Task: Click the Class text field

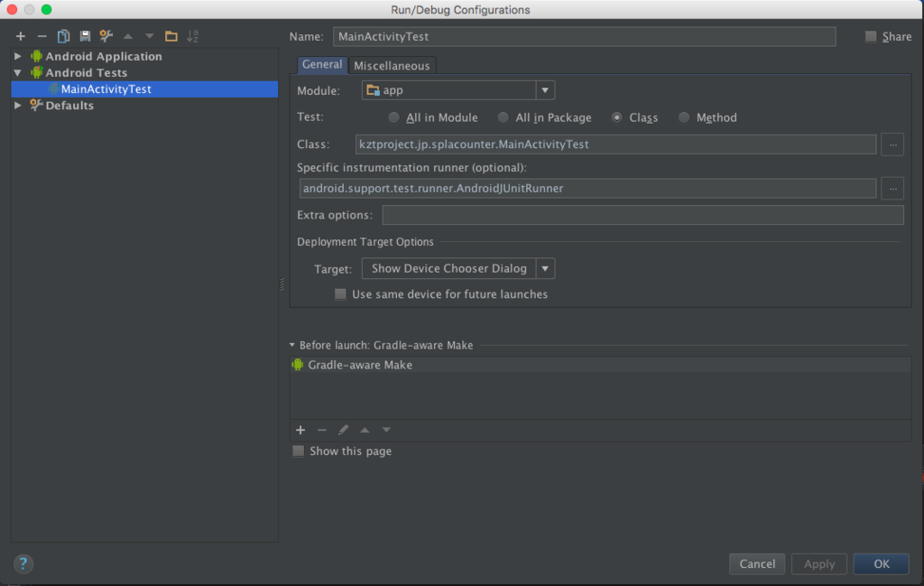Action: coord(615,144)
